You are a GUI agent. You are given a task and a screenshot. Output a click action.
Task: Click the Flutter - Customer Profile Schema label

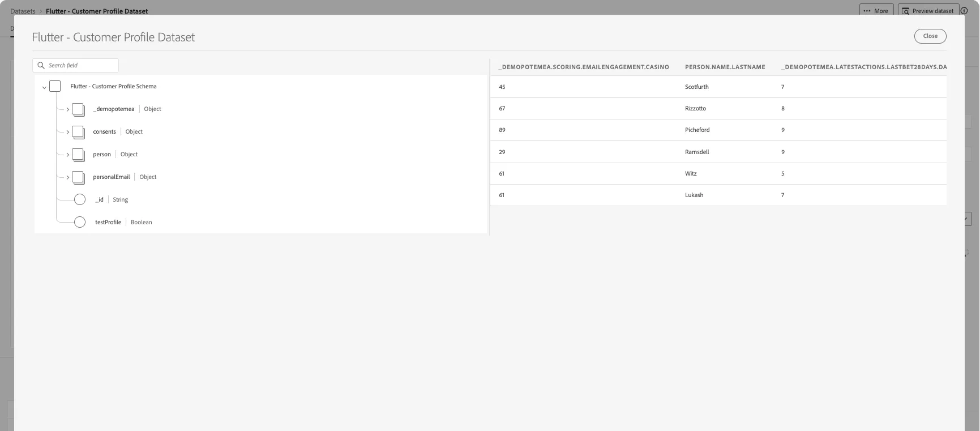pos(113,86)
